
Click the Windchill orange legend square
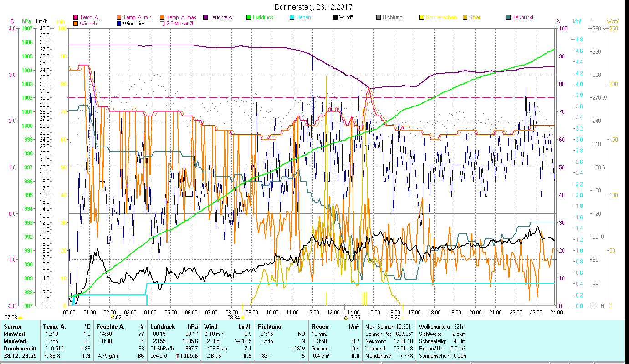[76, 23]
